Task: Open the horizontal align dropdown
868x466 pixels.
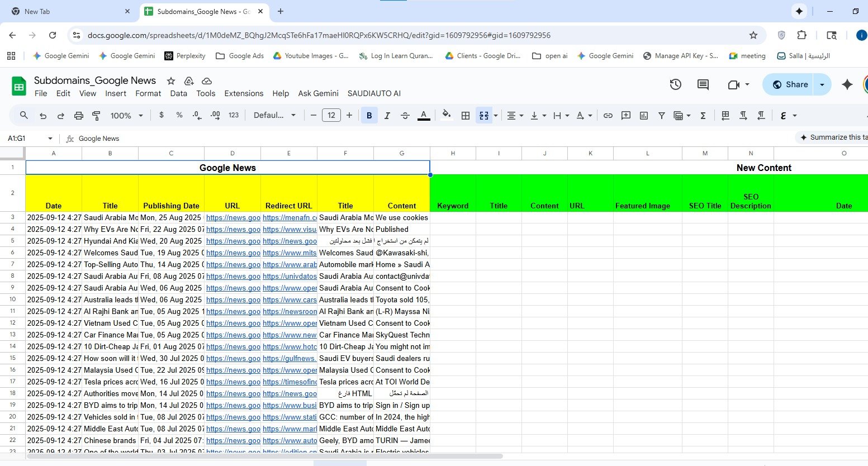Action: click(515, 116)
